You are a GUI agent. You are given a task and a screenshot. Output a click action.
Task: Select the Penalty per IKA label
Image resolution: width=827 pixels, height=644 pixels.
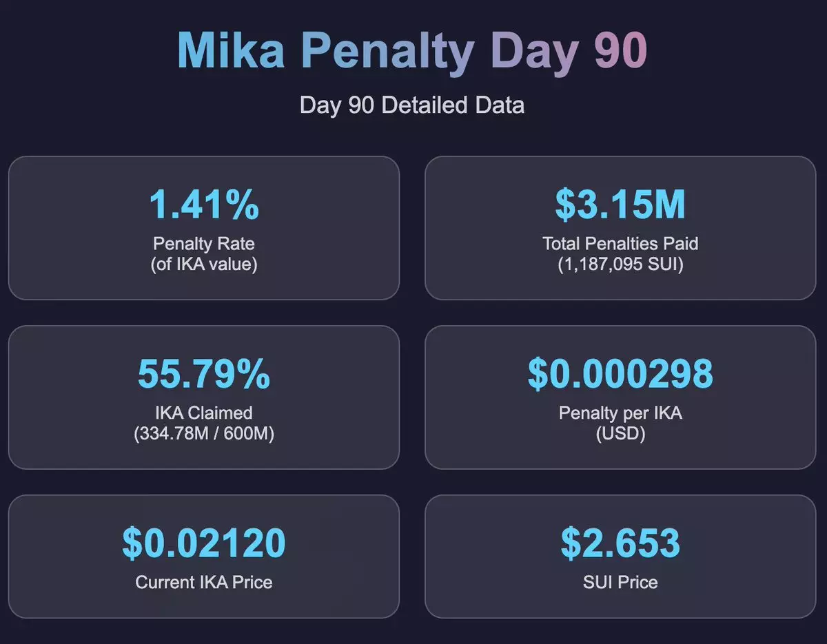coord(620,413)
